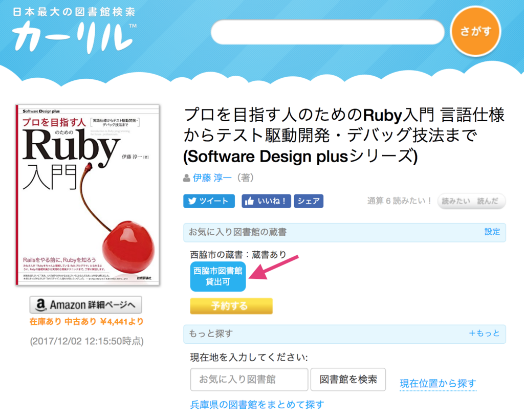This screenshot has height=420, width=524.
Task: Click the カーリル logo
Action: (74, 31)
